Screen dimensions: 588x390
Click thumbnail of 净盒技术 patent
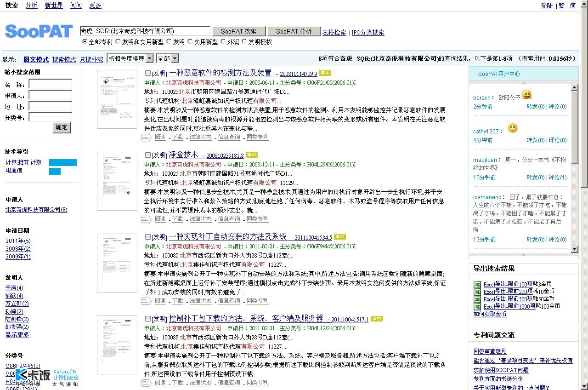[117, 181]
